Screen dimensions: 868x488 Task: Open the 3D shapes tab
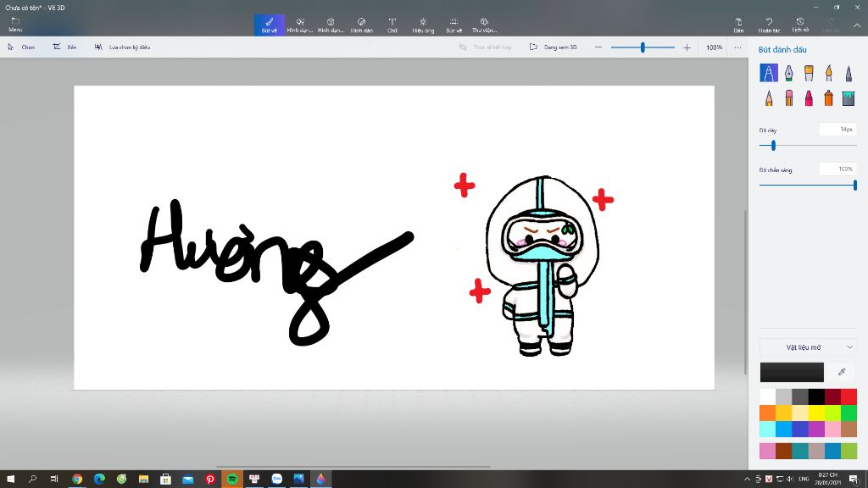pyautogui.click(x=331, y=25)
